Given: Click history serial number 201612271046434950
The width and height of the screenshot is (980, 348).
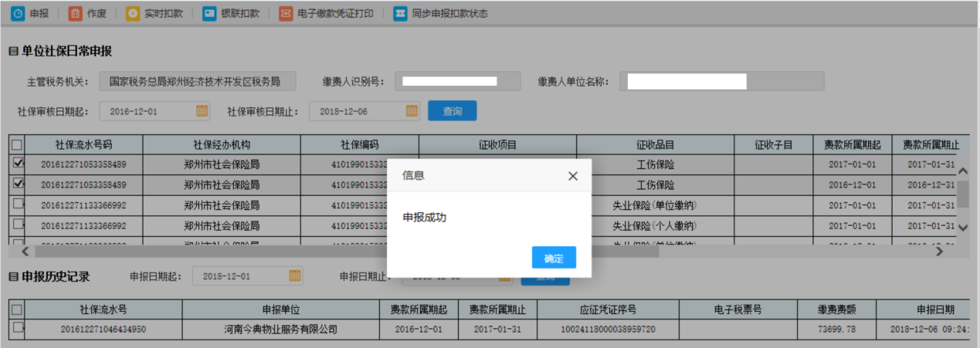Looking at the screenshot, I should coord(103,329).
